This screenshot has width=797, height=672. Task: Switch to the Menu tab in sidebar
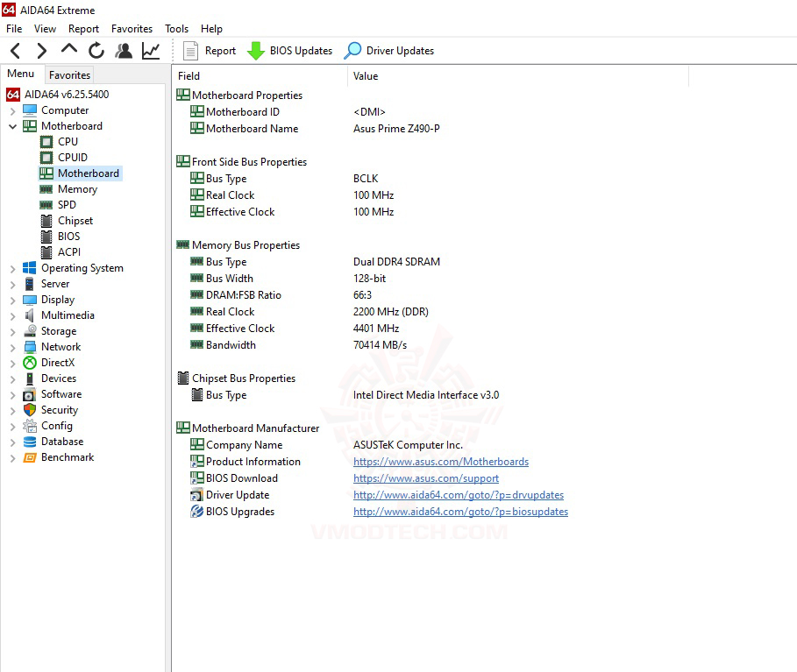click(x=21, y=74)
